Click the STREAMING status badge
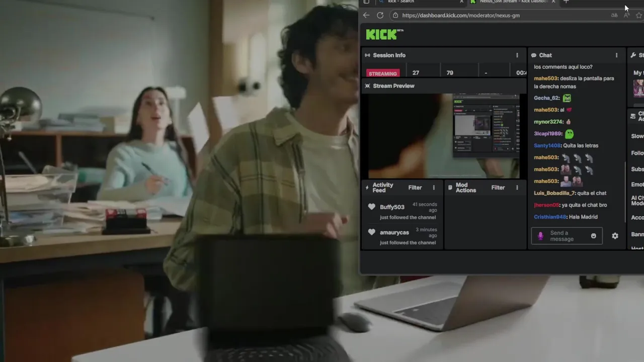The image size is (644, 362). point(383,73)
